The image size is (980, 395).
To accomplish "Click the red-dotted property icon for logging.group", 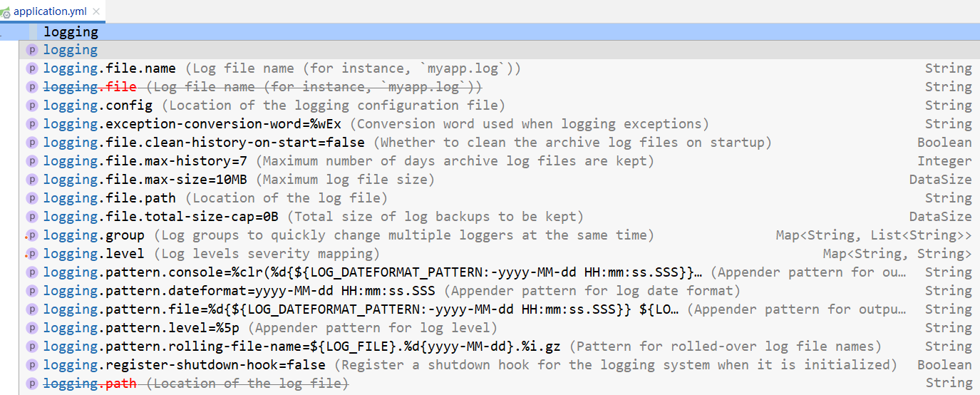I will [31, 235].
